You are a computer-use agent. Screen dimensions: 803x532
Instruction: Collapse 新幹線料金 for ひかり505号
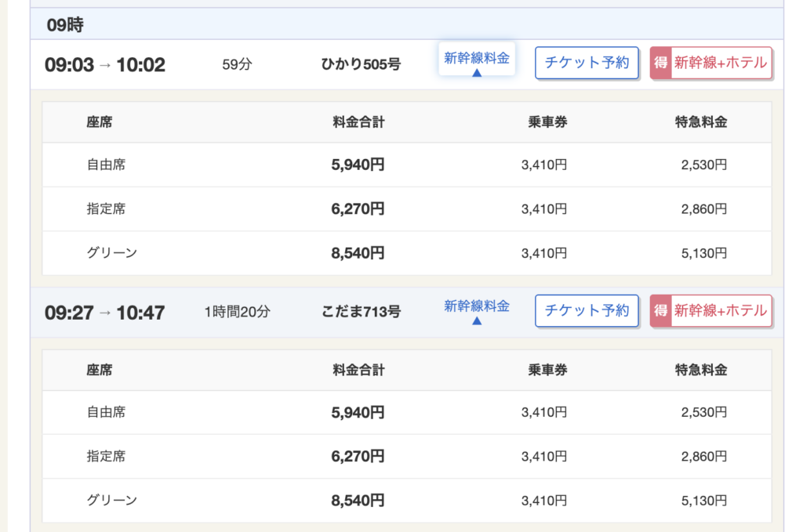tap(477, 60)
